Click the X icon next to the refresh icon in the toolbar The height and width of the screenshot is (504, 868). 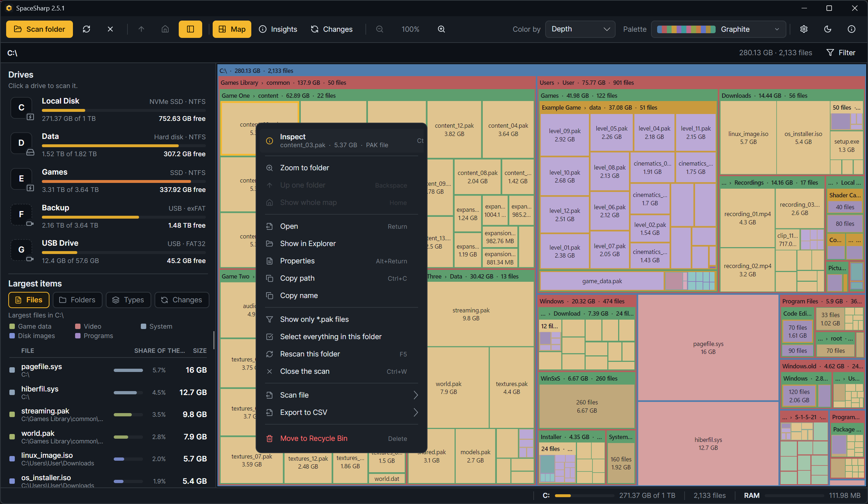click(x=110, y=29)
